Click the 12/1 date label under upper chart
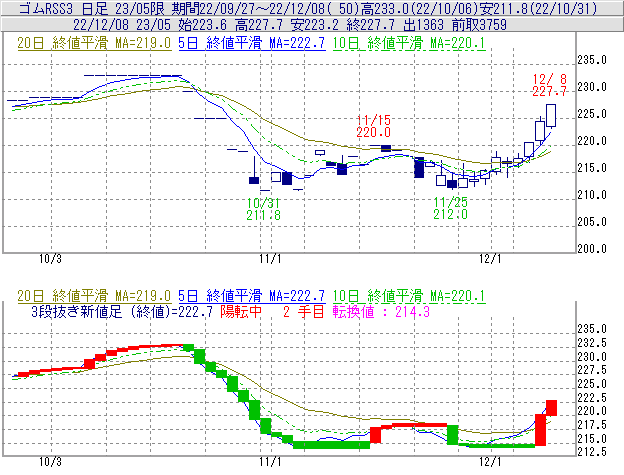 pos(490,259)
